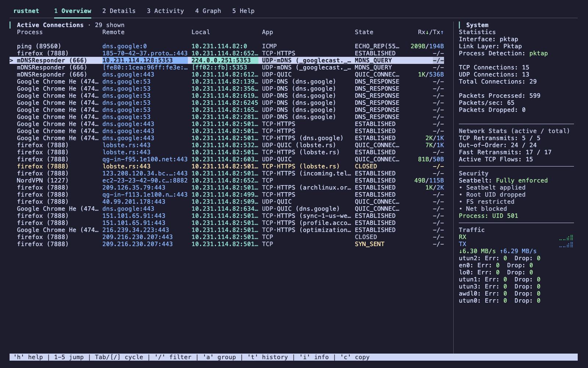Click the rustnet app title
Screen dimensions: 588x368
point(26,11)
